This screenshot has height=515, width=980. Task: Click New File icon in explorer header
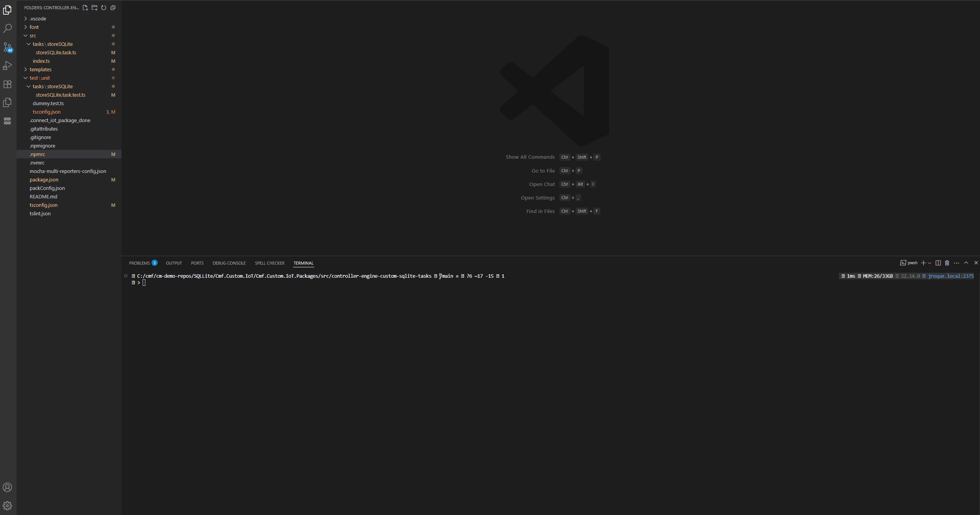coord(85,8)
